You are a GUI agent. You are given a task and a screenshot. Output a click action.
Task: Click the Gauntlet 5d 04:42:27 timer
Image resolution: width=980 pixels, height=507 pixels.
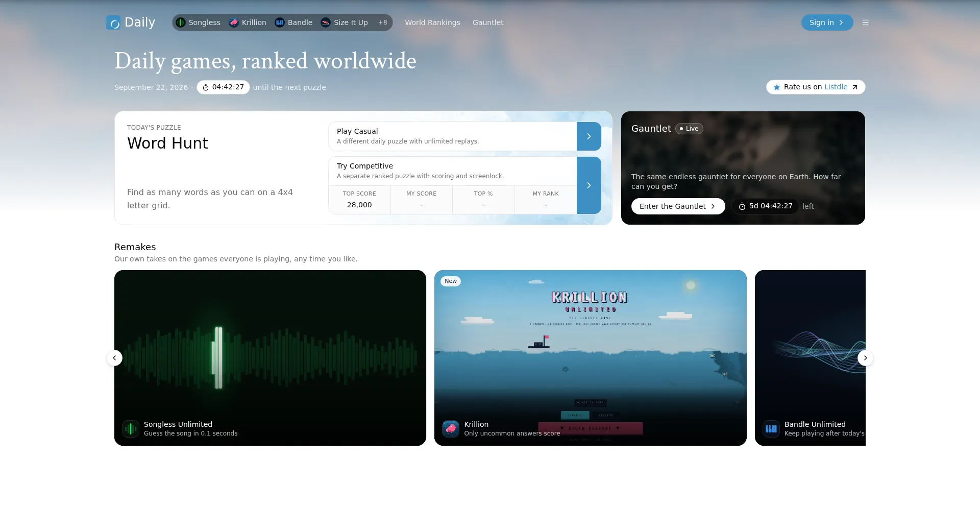(765, 206)
